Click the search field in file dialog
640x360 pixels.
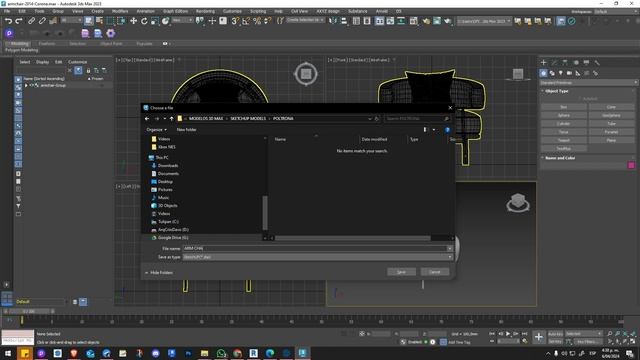tap(417, 119)
